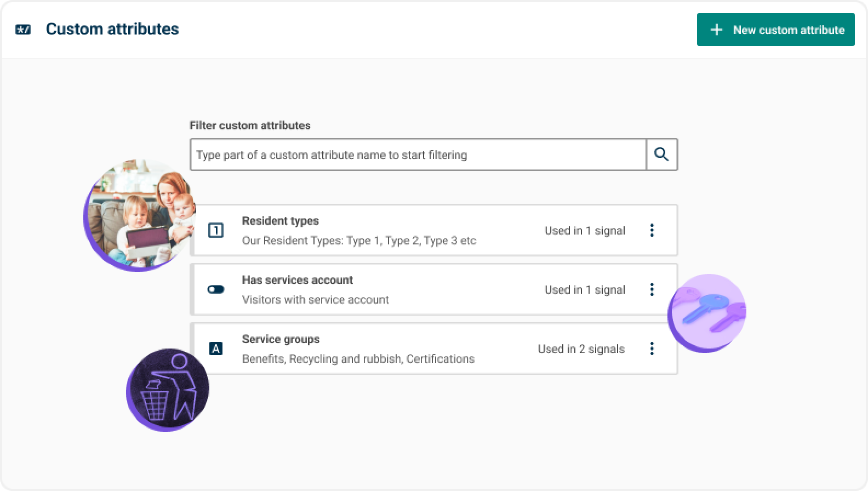Select the number type icon for Resident types
This screenshot has width=868, height=491.
point(216,230)
